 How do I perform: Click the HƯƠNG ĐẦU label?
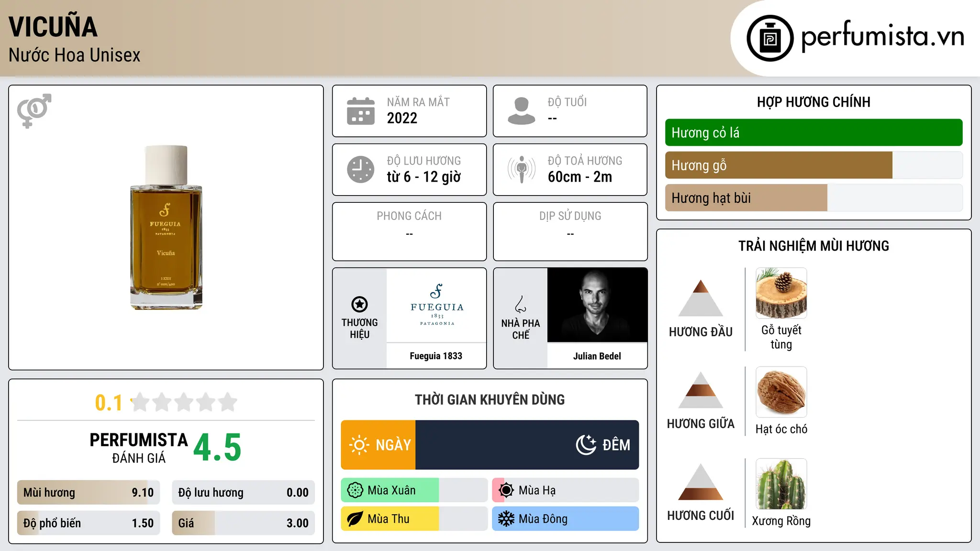pos(701,332)
